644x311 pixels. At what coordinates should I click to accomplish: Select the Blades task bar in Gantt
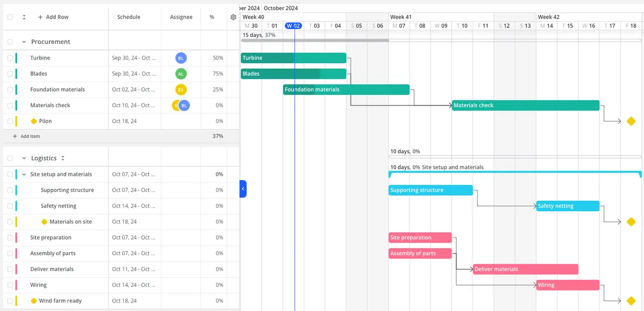(x=294, y=74)
